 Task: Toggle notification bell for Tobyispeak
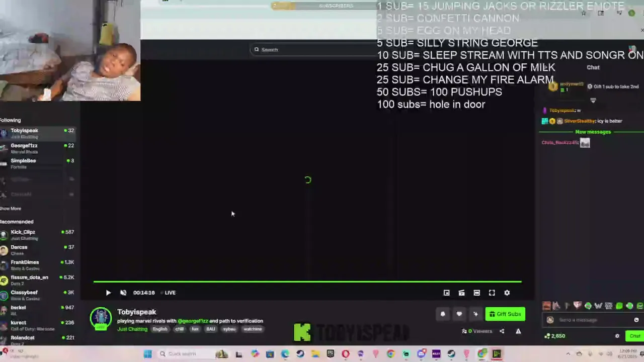coord(443,314)
